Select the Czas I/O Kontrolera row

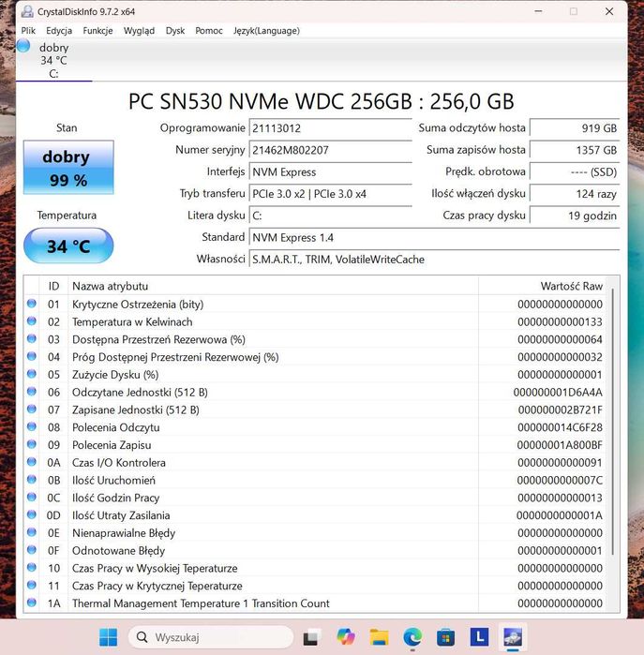(x=315, y=462)
